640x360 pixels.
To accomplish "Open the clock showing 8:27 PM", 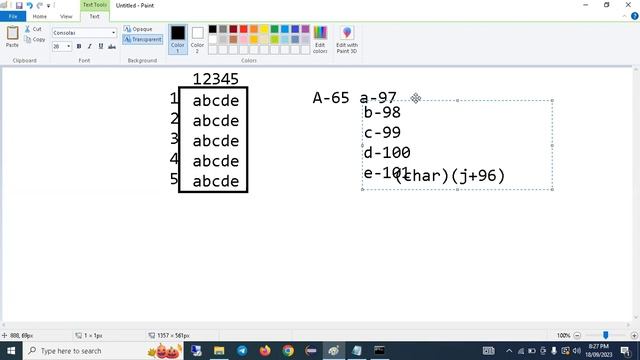I will (x=599, y=351).
